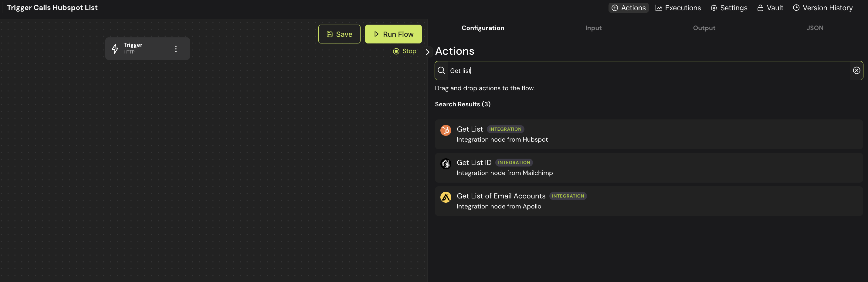The height and width of the screenshot is (282, 868).
Task: Save the current flow
Action: click(x=339, y=34)
